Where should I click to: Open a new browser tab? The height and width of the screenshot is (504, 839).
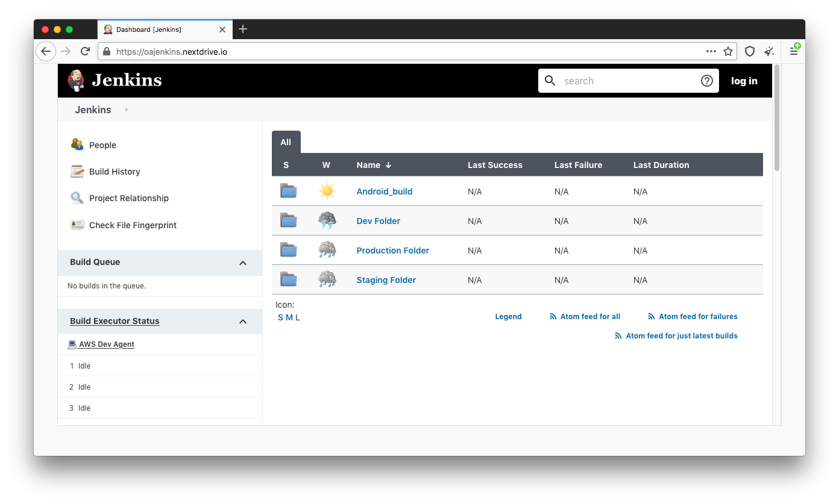[243, 29]
